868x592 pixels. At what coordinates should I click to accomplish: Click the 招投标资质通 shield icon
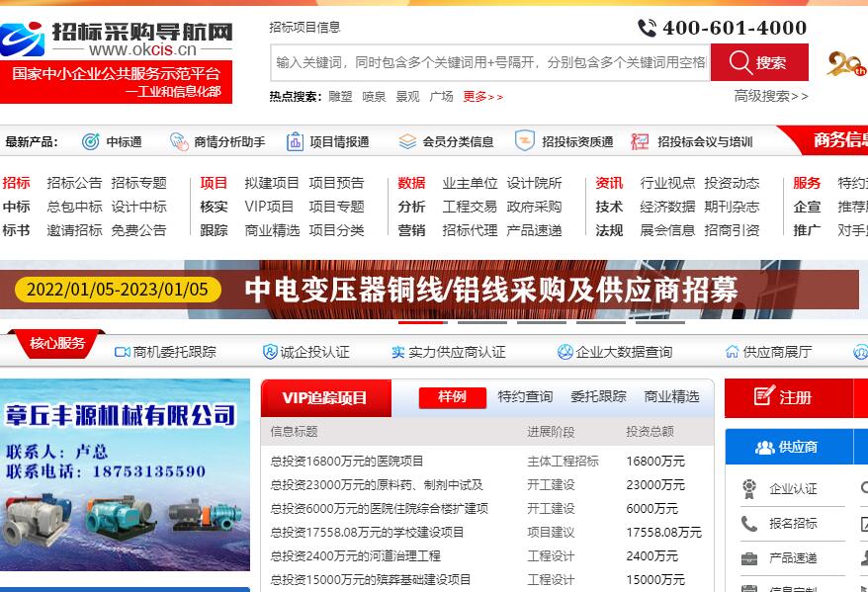point(525,141)
